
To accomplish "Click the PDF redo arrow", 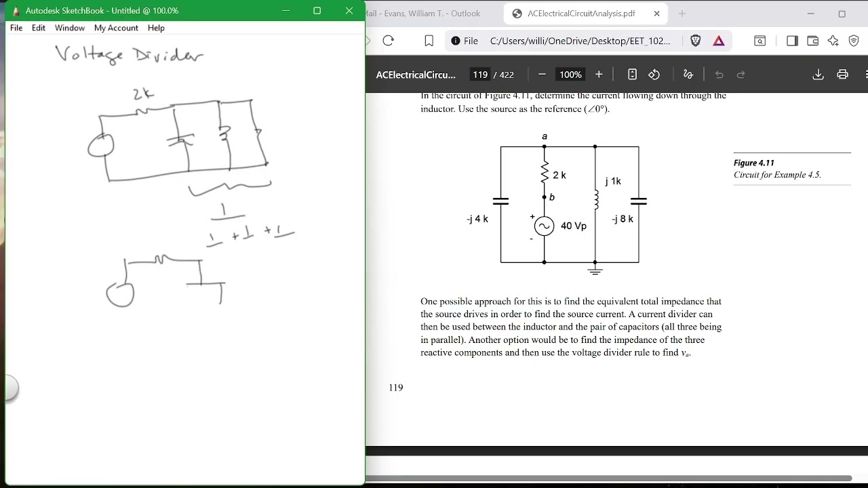I will tap(741, 75).
